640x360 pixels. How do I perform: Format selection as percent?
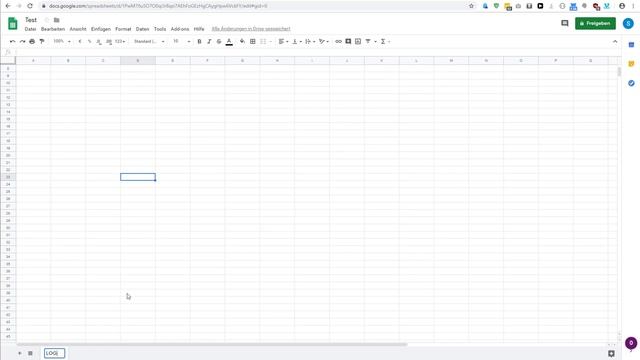89,41
